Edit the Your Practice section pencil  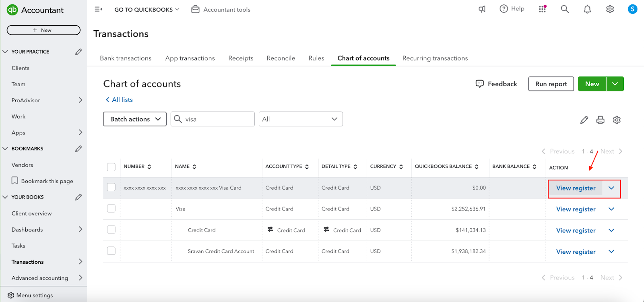pyautogui.click(x=78, y=52)
